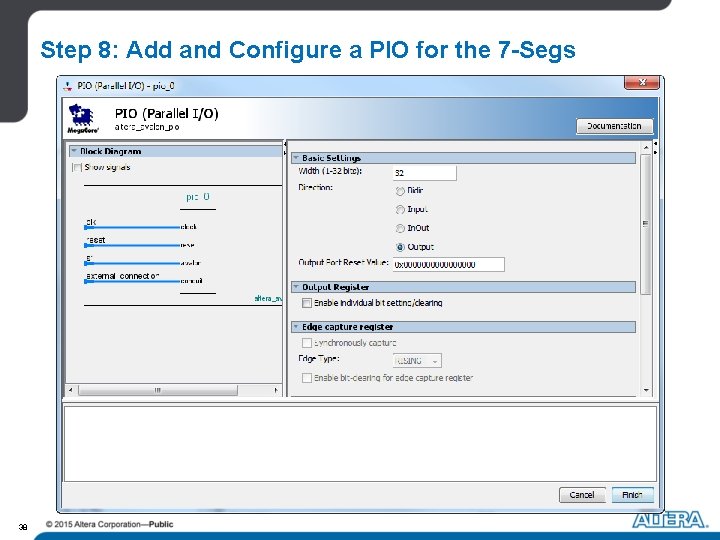The image size is (720, 540).
Task: Select the InOut direction radio button
Action: pyautogui.click(x=400, y=228)
